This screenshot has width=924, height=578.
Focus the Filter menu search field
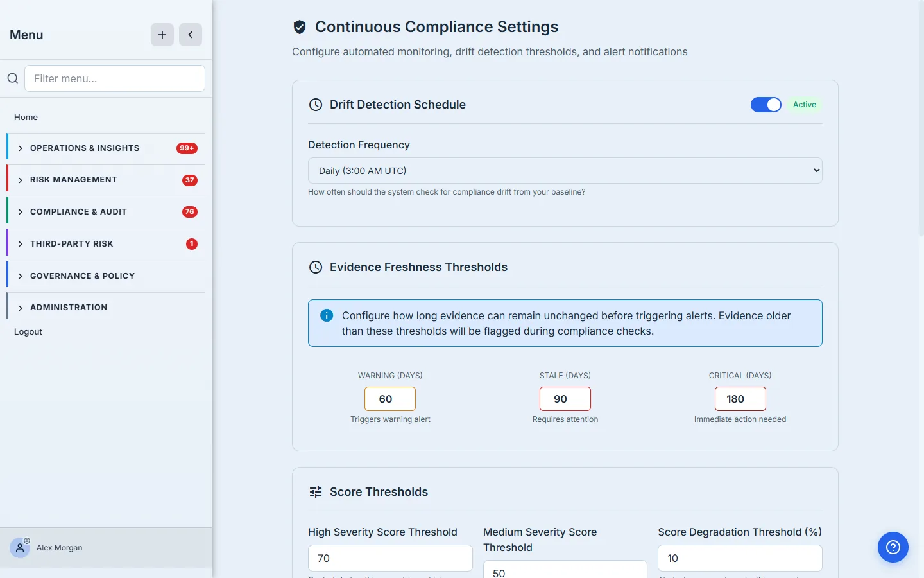tap(115, 78)
